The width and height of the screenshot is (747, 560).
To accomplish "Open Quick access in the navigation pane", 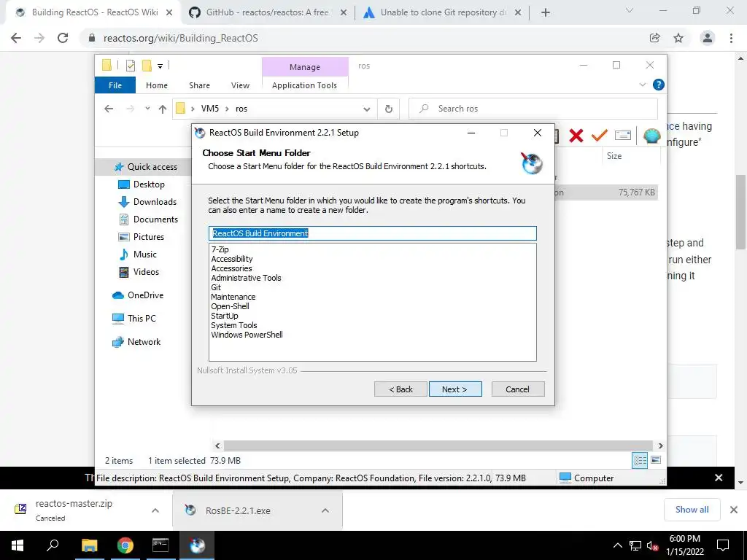I will click(x=145, y=167).
